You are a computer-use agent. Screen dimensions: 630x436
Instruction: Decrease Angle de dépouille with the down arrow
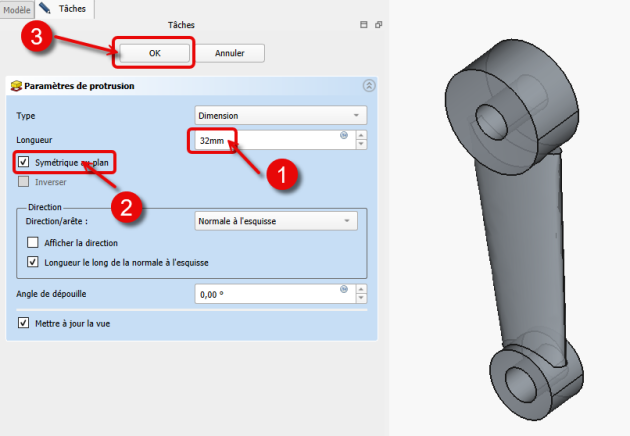click(361, 298)
